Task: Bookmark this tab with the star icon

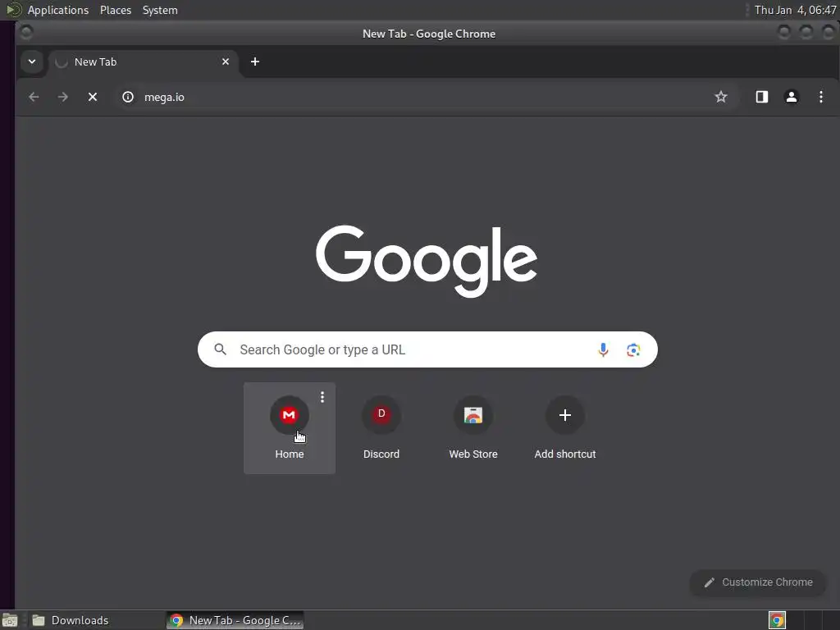Action: (721, 97)
